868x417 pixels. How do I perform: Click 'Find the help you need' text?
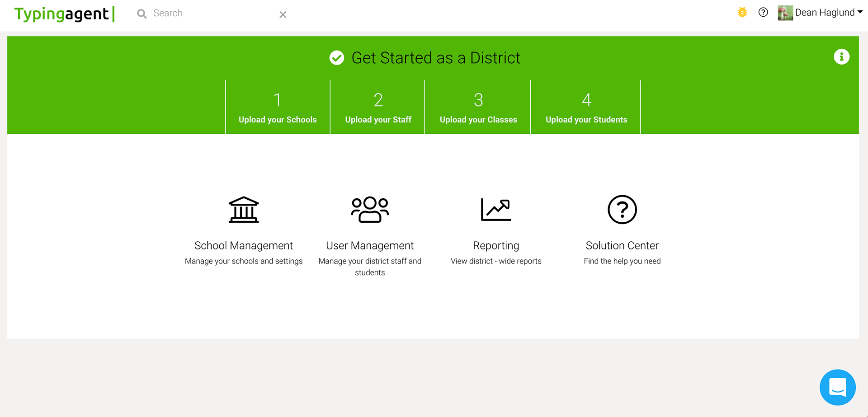pos(622,261)
